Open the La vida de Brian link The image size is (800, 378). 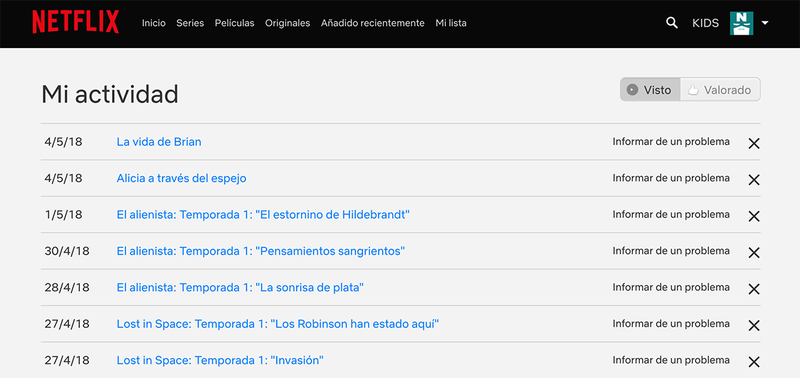click(x=159, y=142)
